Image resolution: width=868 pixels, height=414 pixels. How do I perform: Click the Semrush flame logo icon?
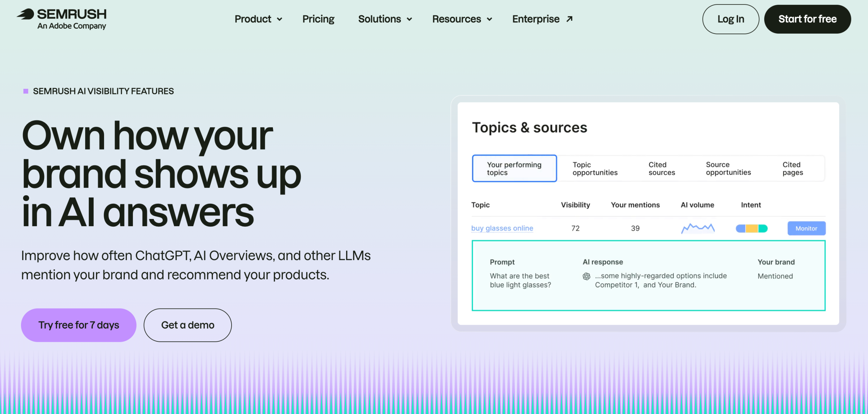25,14
